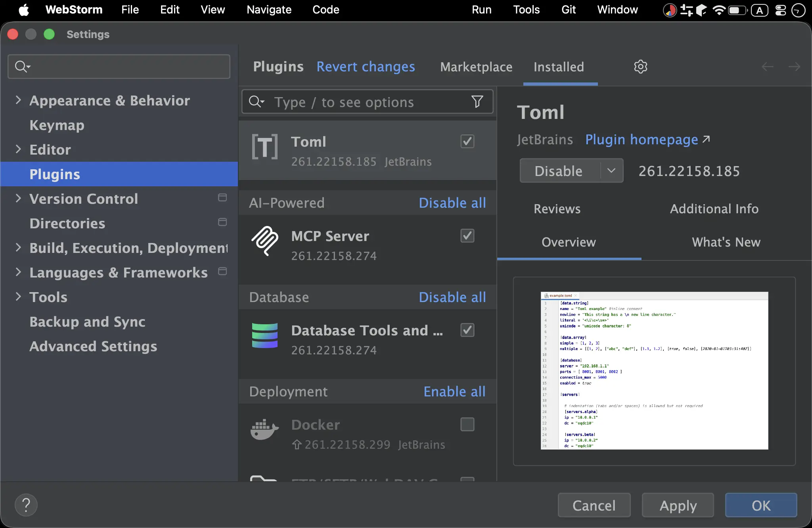Image resolution: width=812 pixels, height=528 pixels.
Task: Click the battery status icon
Action: click(x=737, y=10)
